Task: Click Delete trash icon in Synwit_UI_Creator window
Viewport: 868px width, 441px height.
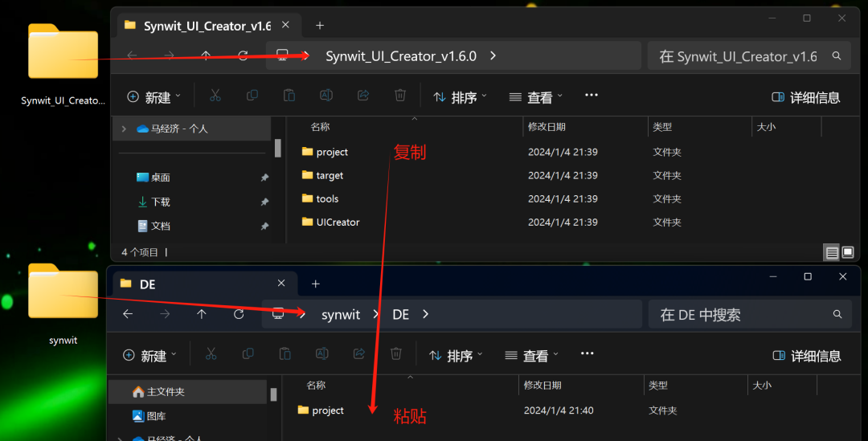Action: coord(400,96)
